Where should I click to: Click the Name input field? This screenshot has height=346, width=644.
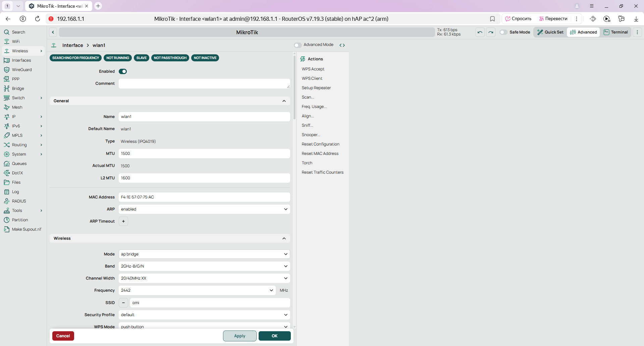(x=204, y=117)
